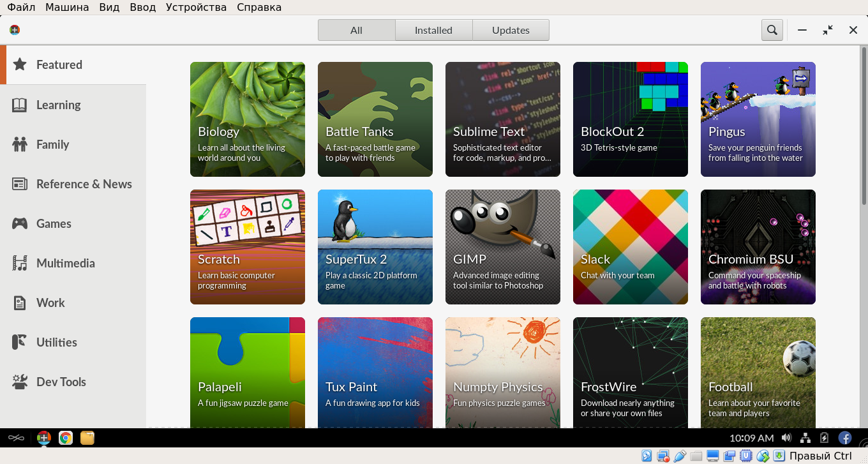The width and height of the screenshot is (868, 464).
Task: Click the volume speaker tray icon
Action: pyautogui.click(x=786, y=438)
